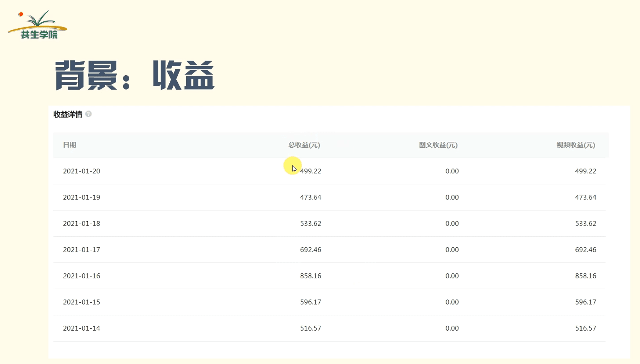Select the date 2021-01-19
Image resolution: width=640 pixels, height=364 pixels.
coord(82,197)
